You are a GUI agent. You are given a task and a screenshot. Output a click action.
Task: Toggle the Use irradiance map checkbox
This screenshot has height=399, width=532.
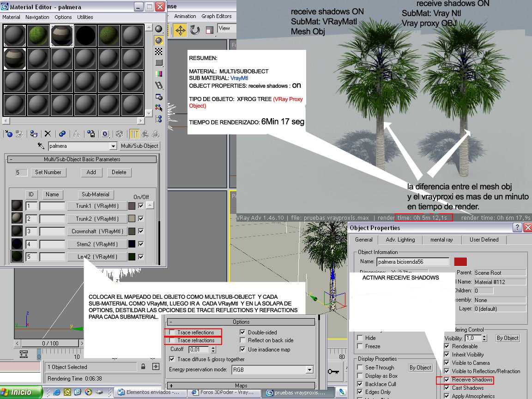(x=242, y=349)
